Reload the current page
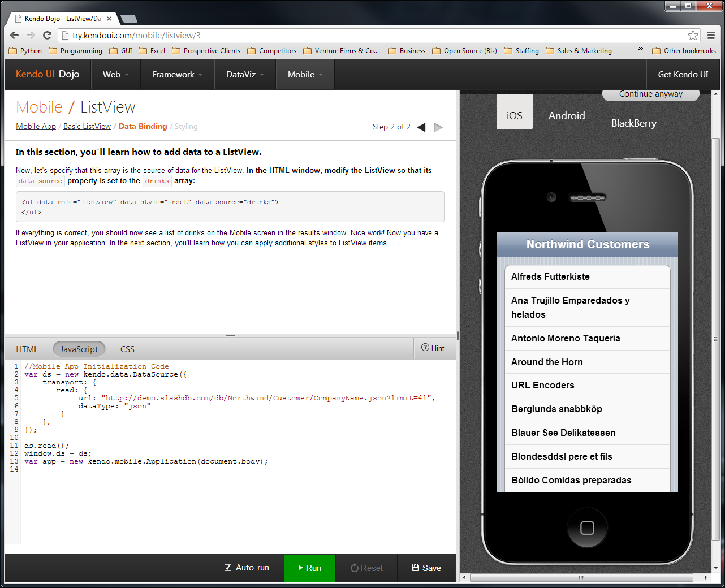The width and height of the screenshot is (725, 588). coord(47,35)
